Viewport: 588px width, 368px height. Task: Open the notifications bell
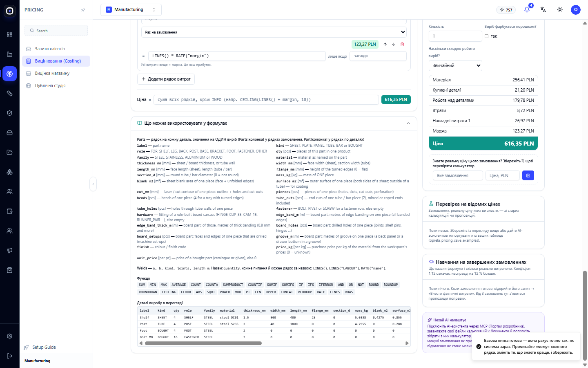[x=527, y=9]
